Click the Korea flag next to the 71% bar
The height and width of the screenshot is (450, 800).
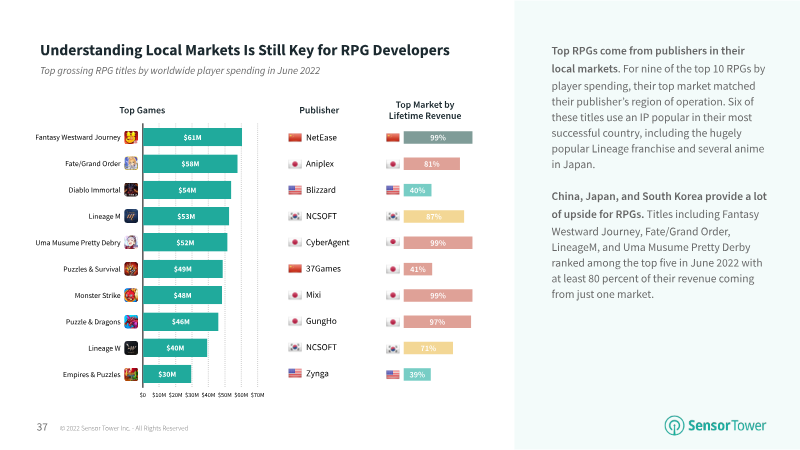pos(393,348)
